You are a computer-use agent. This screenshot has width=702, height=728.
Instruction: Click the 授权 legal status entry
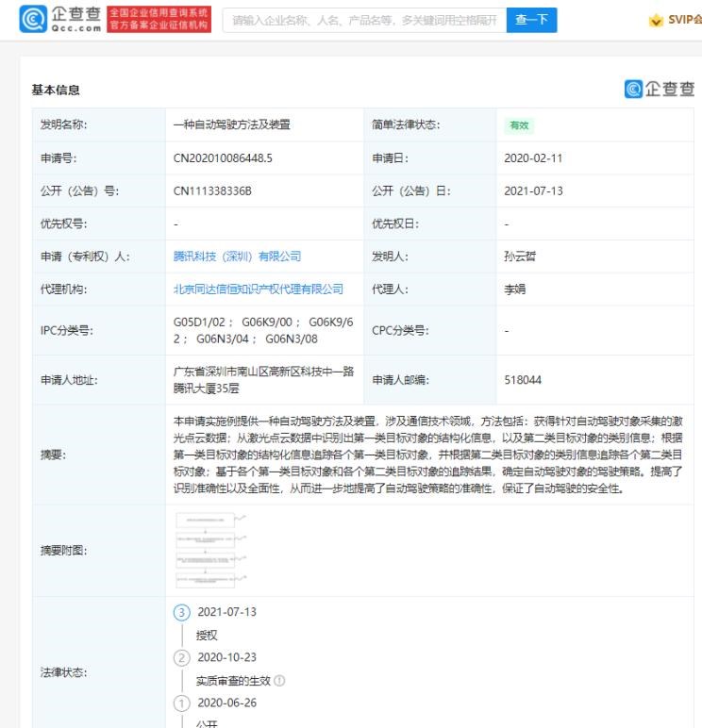click(207, 636)
